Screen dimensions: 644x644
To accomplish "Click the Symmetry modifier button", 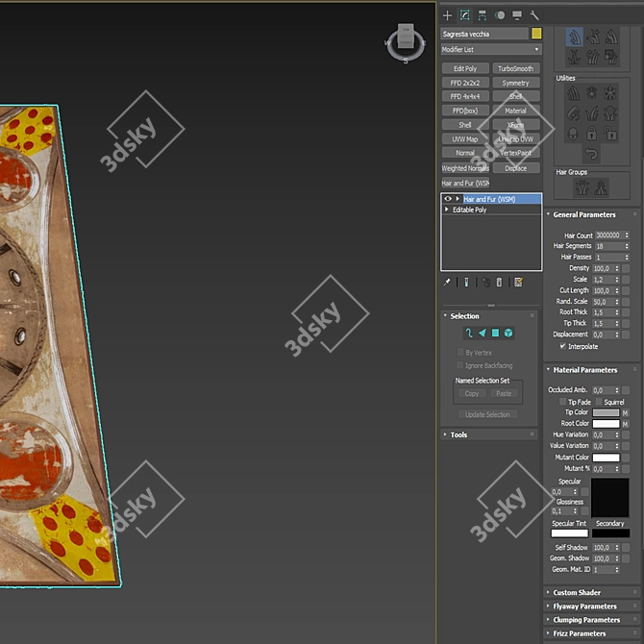I will point(516,83).
